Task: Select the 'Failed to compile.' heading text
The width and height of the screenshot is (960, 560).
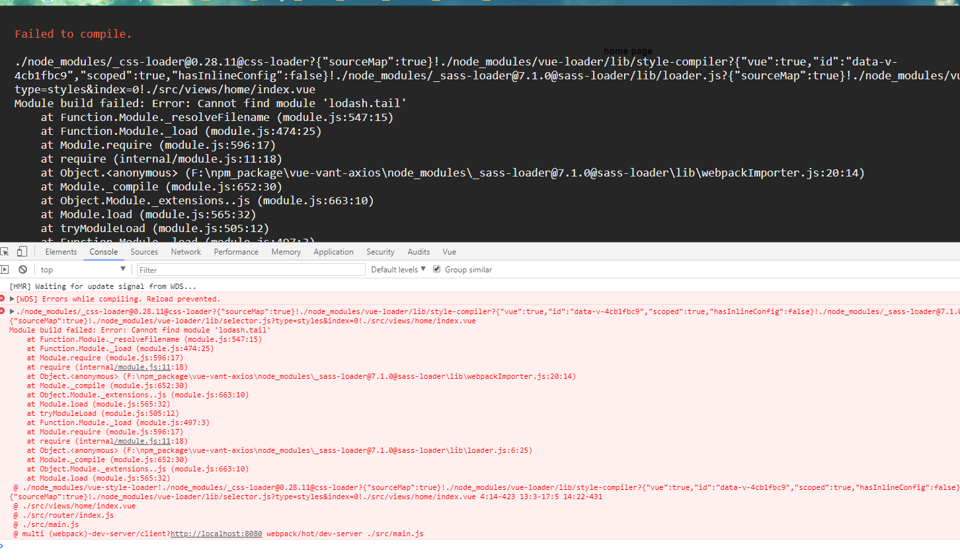Action: pos(73,34)
